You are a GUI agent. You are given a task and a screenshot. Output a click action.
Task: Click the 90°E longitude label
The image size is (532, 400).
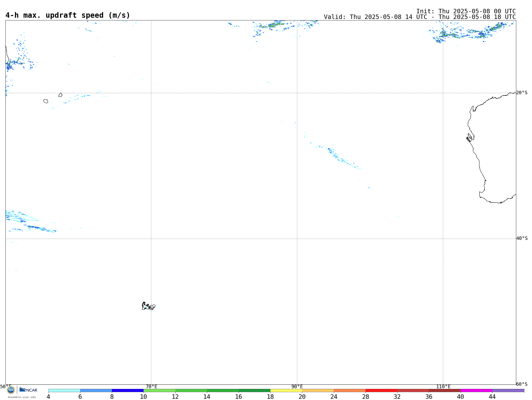(297, 387)
